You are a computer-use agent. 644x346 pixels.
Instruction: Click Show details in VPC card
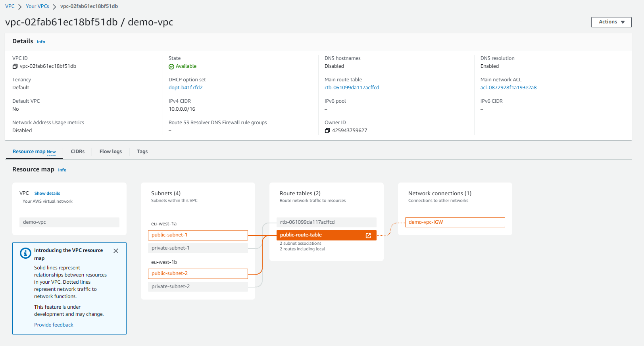point(47,194)
